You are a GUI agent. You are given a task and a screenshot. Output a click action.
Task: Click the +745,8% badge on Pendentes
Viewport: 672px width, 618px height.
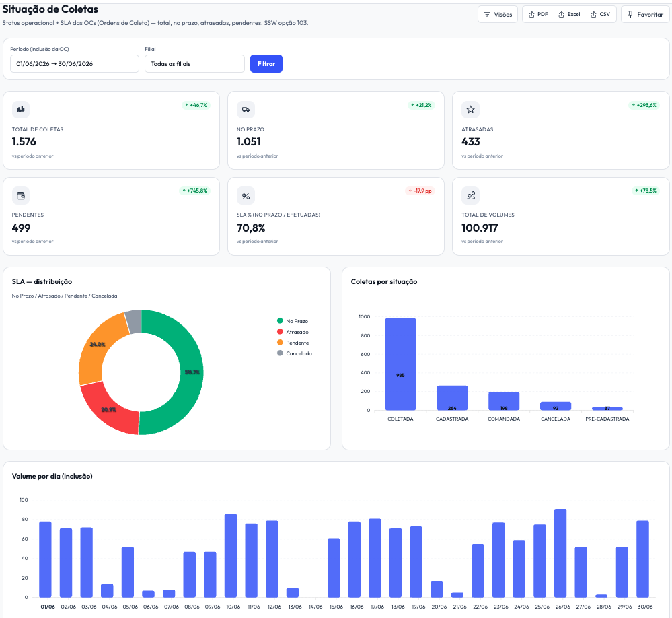pyautogui.click(x=194, y=191)
